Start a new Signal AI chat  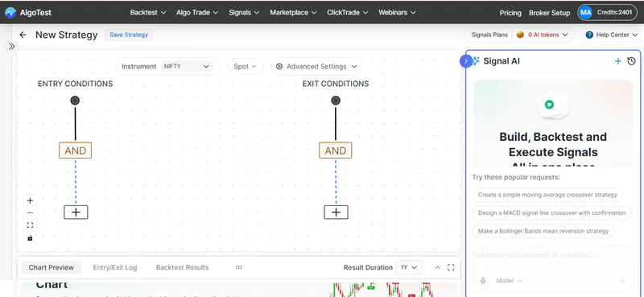pyautogui.click(x=617, y=61)
